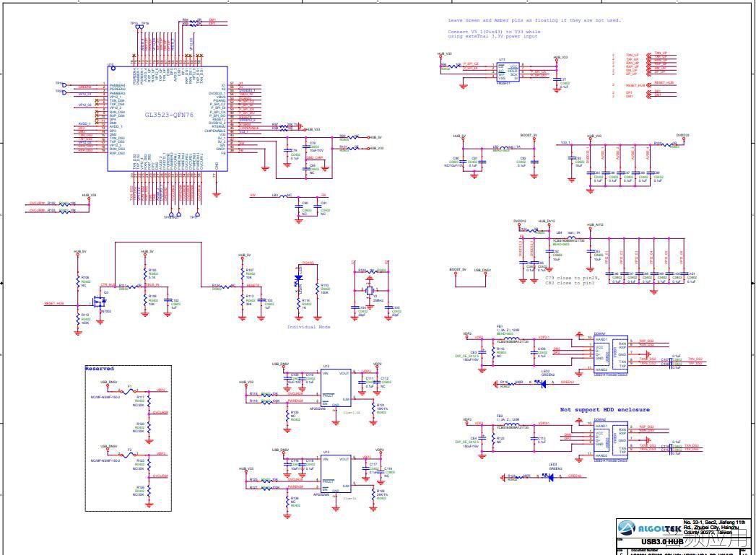This screenshot has height=555, width=756.
Task: Click the 'Reserved' section heading
Action: [x=100, y=369]
